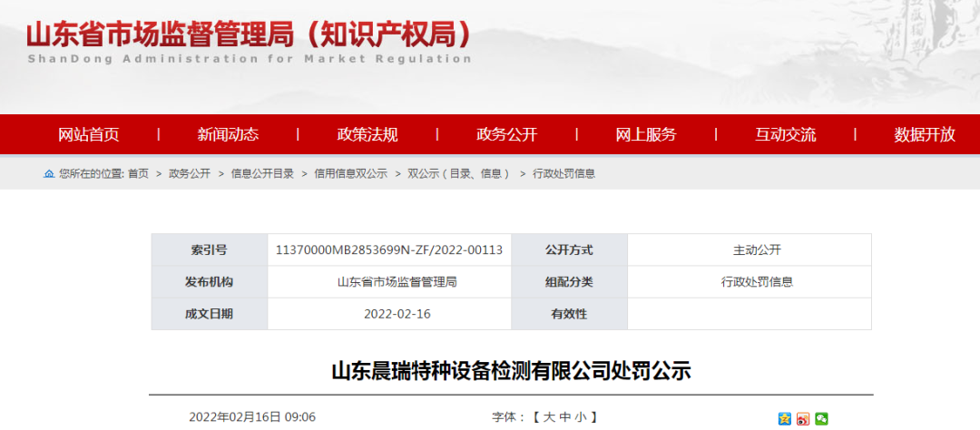Share article via WeChat icon
The image size is (980, 430).
tap(821, 418)
